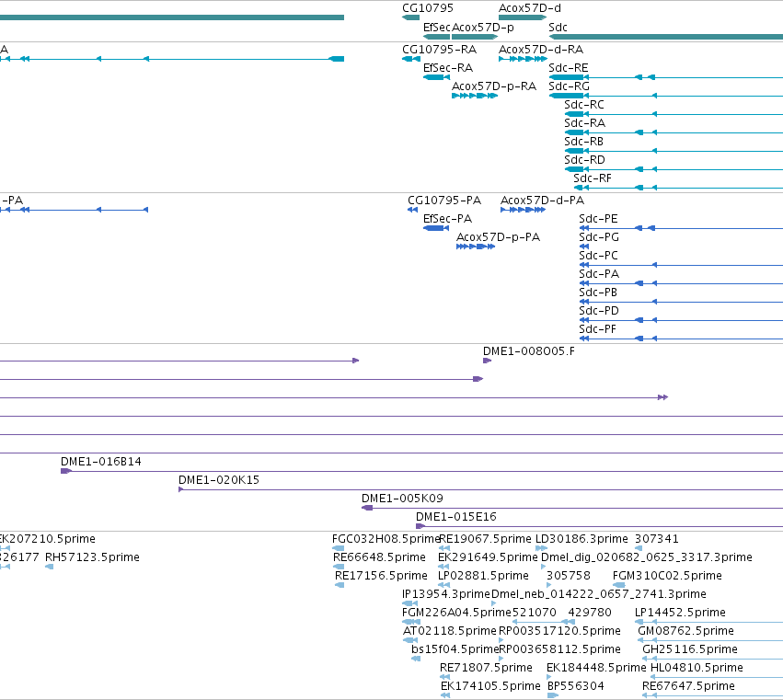Select the Sdc-RG transcript label
Screen dimensions: 783x700
tap(569, 86)
